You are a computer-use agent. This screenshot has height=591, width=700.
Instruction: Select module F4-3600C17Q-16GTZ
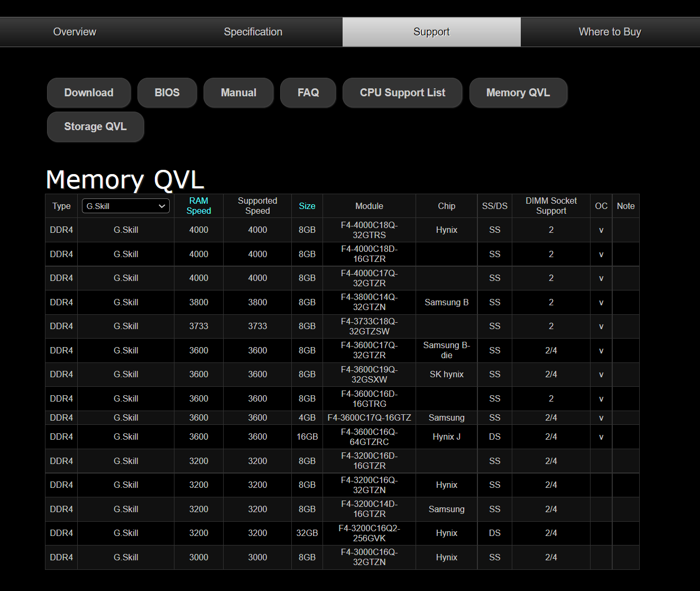(x=369, y=418)
